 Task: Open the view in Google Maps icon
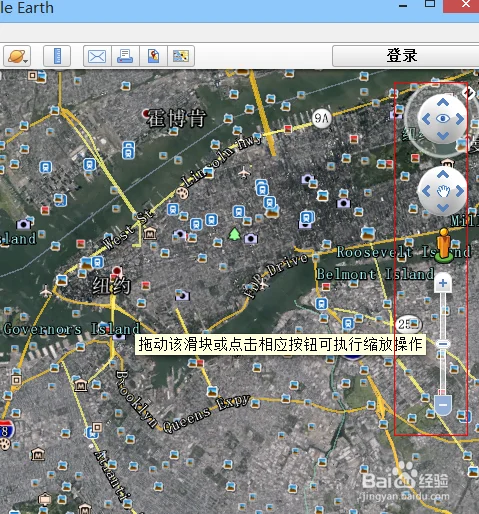pyautogui.click(x=153, y=56)
